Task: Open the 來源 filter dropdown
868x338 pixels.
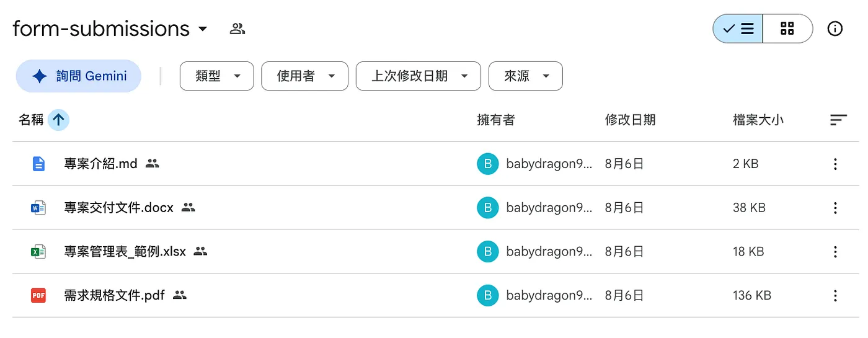Action: pos(526,76)
